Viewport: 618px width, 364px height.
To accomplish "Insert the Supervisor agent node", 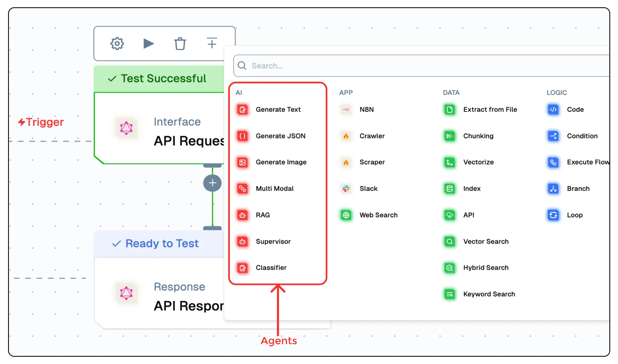I will pos(273,241).
